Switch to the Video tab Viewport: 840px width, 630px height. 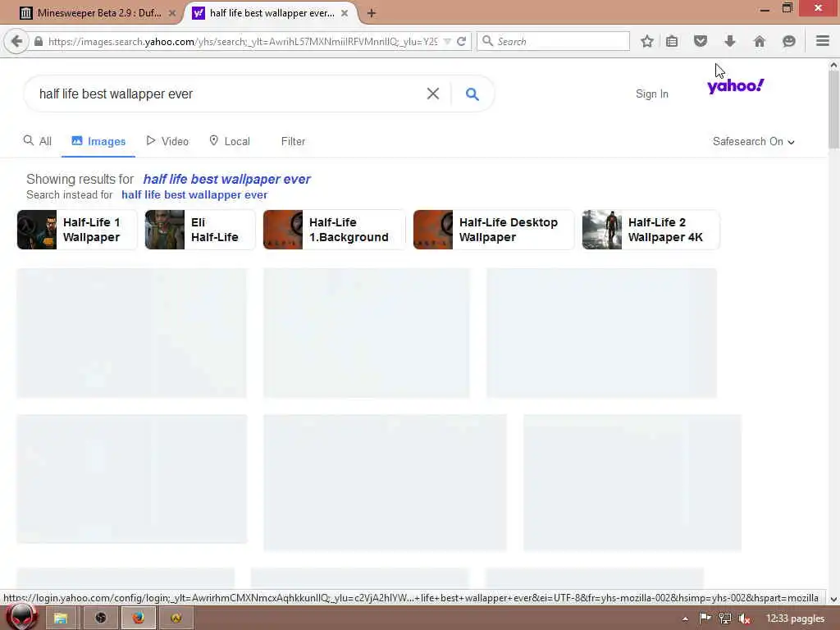(167, 141)
